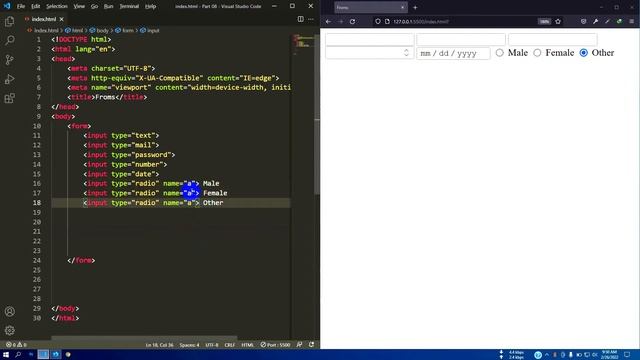Open a new tab in Firefox
The image size is (640, 360).
pos(415,7)
